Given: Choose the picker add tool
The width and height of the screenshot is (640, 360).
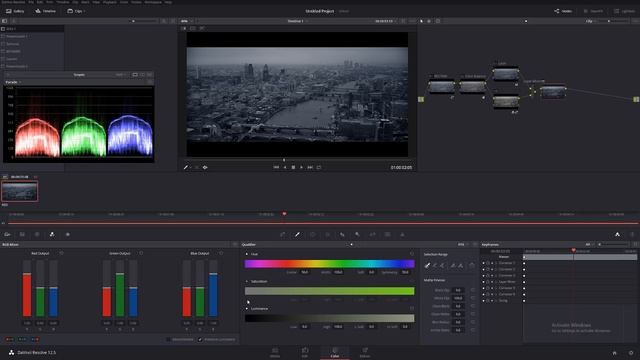Looking at the screenshot, I should 442,265.
